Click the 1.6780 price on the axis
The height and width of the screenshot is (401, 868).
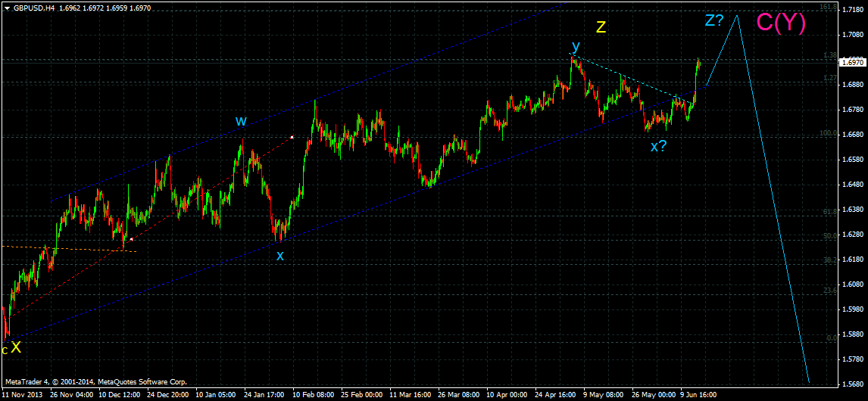coord(853,110)
